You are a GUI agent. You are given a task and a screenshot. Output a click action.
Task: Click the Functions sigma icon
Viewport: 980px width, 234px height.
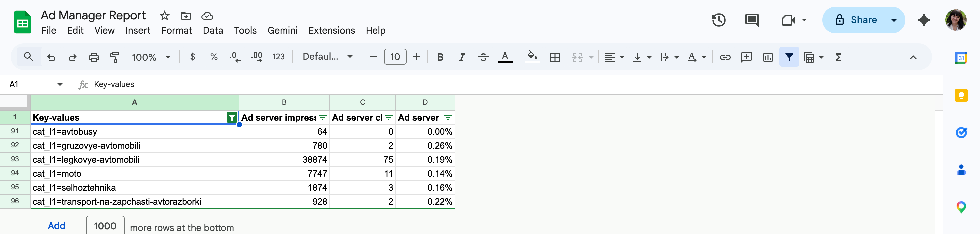(838, 57)
